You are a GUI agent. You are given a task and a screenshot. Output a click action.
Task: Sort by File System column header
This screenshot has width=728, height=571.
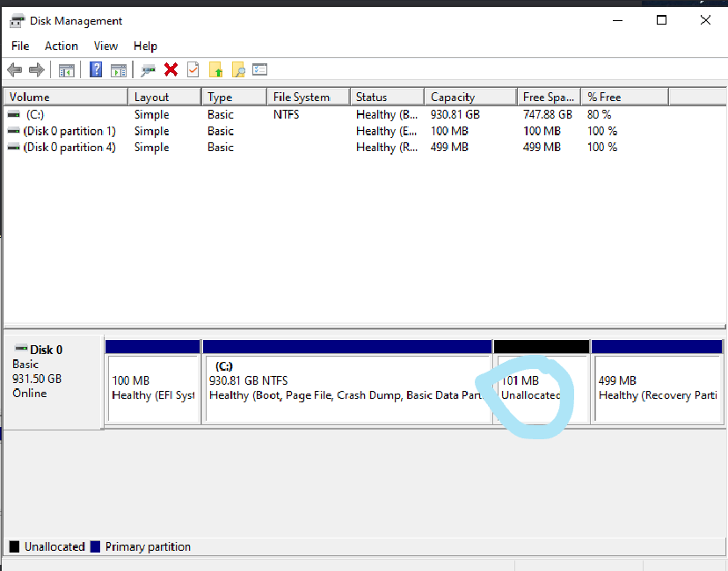[309, 97]
